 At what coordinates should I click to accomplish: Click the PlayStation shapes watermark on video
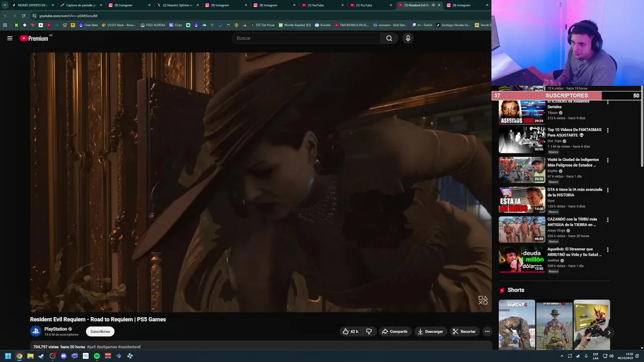coord(483,300)
